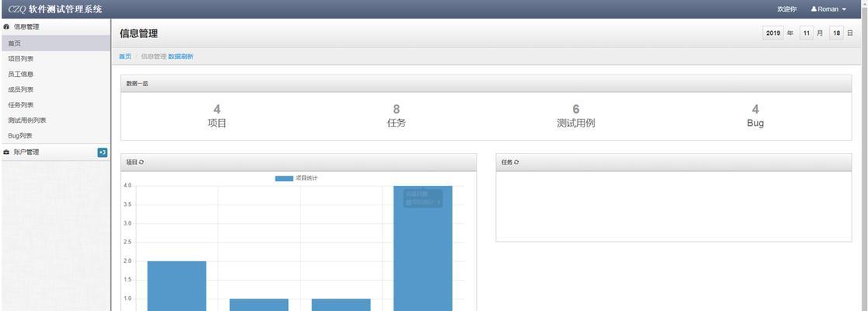
Task: Click the Bug count of 4
Action: pyautogui.click(x=755, y=110)
